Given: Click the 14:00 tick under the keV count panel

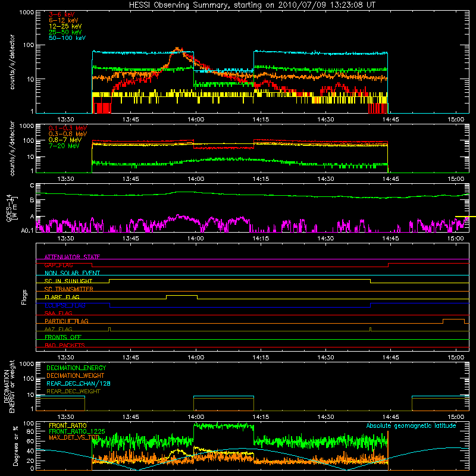Looking at the screenshot, I should tap(196, 120).
